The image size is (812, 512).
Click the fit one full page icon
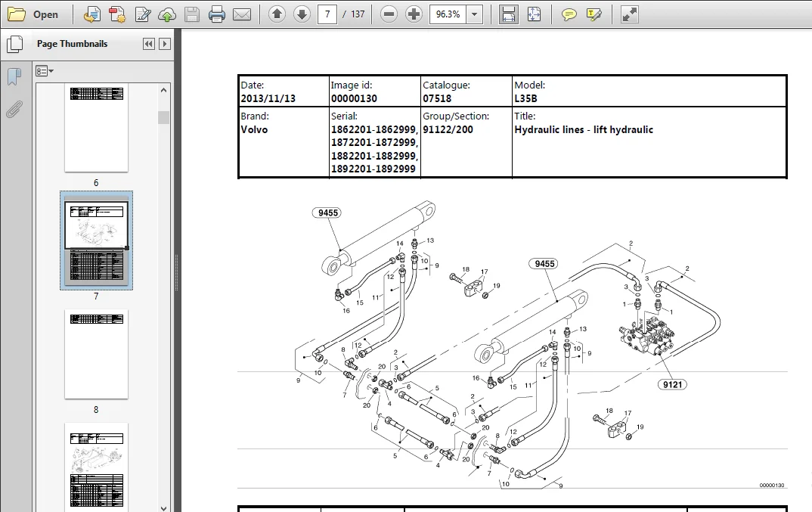(534, 14)
